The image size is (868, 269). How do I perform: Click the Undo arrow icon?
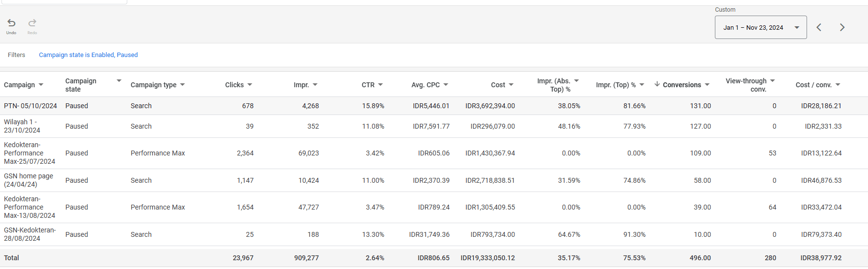point(11,23)
